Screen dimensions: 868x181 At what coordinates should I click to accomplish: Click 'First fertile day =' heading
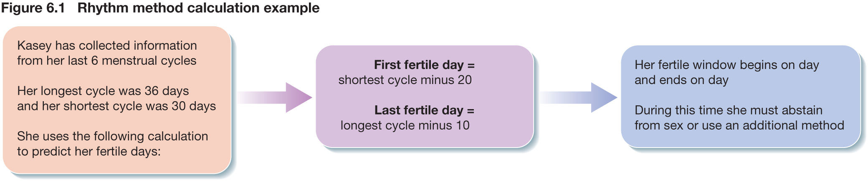(424, 65)
